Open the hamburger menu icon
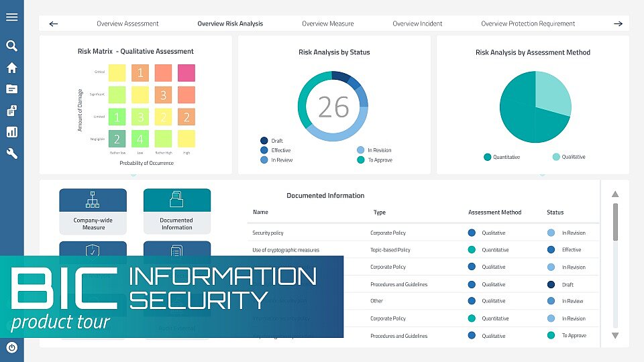This screenshot has width=644, height=362. [11, 17]
